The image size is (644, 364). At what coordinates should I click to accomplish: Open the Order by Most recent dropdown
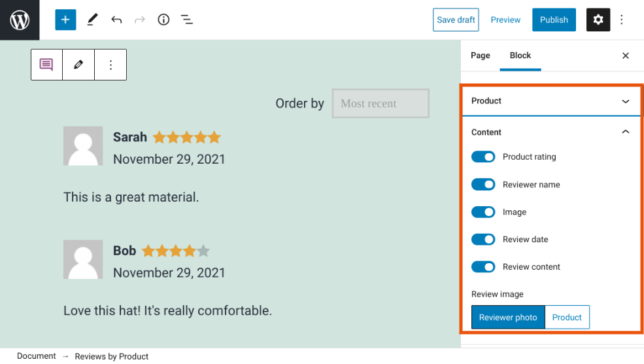coord(381,103)
